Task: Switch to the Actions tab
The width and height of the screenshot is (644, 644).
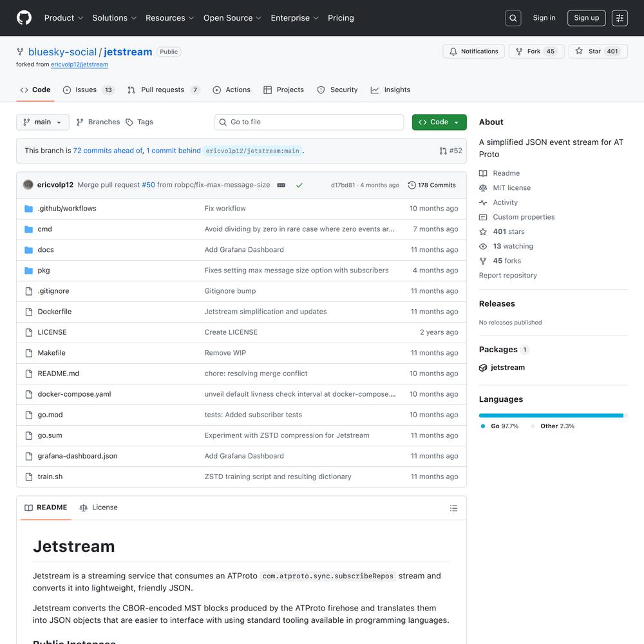Action: pos(232,90)
